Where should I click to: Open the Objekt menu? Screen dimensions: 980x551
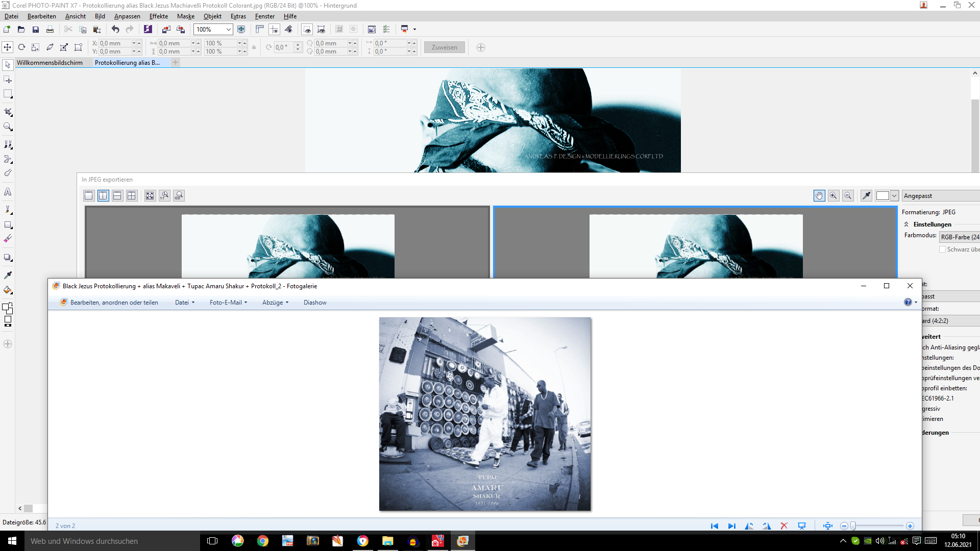(x=212, y=16)
